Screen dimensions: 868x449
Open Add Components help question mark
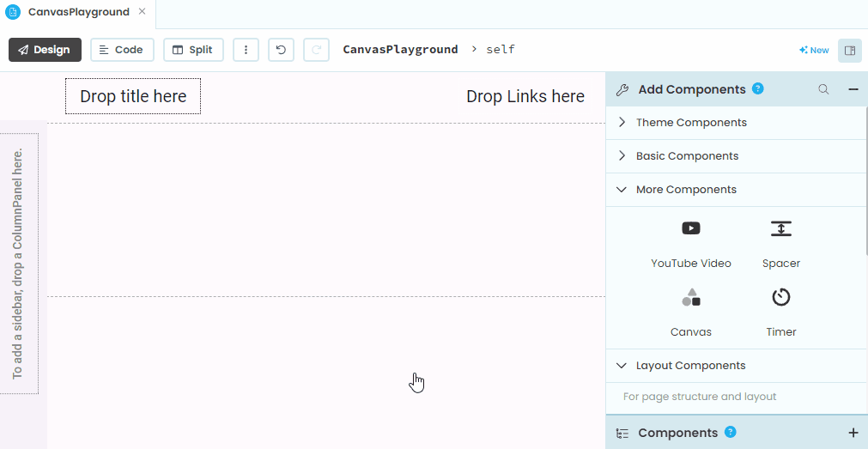pyautogui.click(x=758, y=88)
